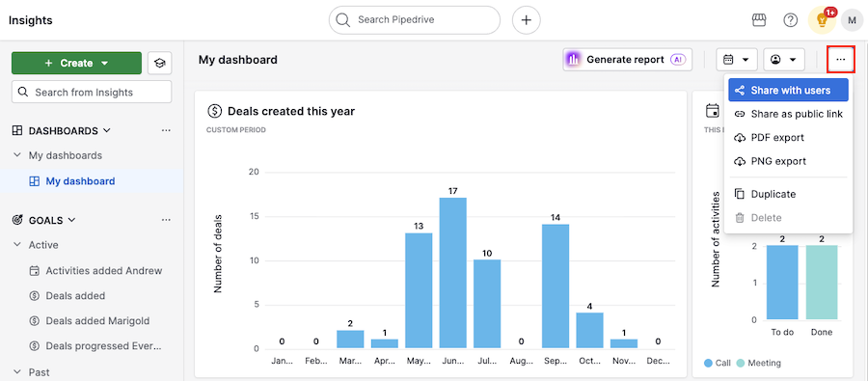The width and height of the screenshot is (868, 381).
Task: Open the Deals added Marigold goal
Action: (97, 320)
